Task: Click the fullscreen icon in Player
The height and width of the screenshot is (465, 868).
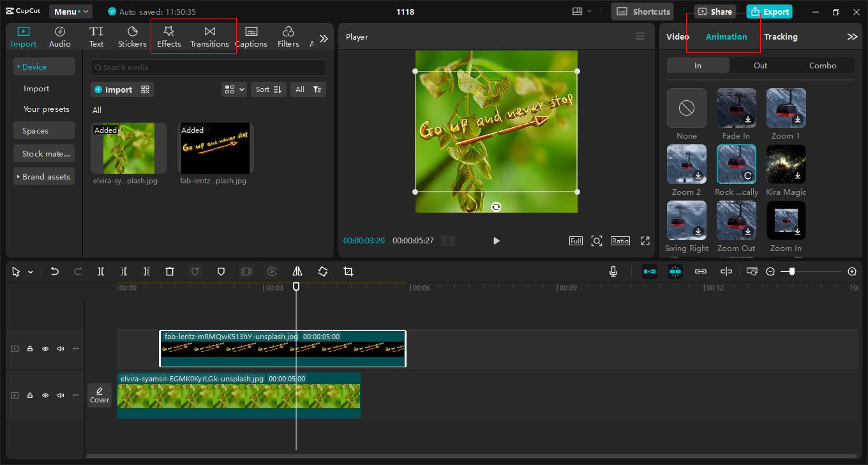Action: 645,241
